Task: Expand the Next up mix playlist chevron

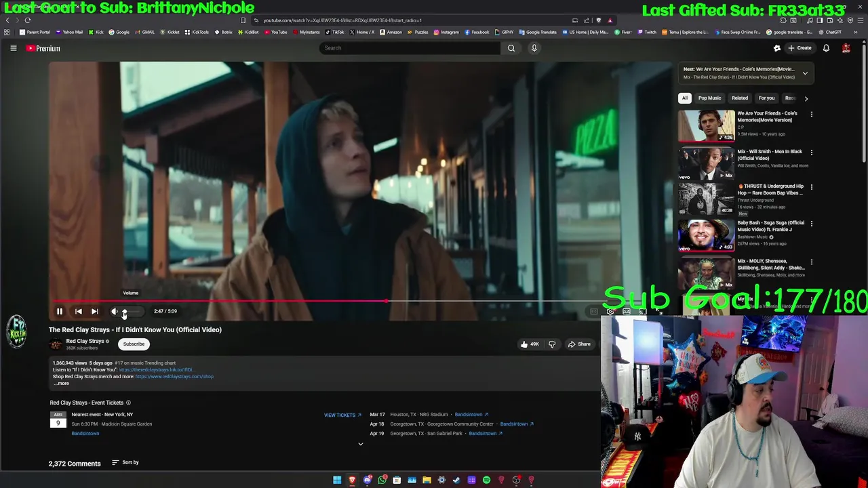Action: pyautogui.click(x=805, y=73)
